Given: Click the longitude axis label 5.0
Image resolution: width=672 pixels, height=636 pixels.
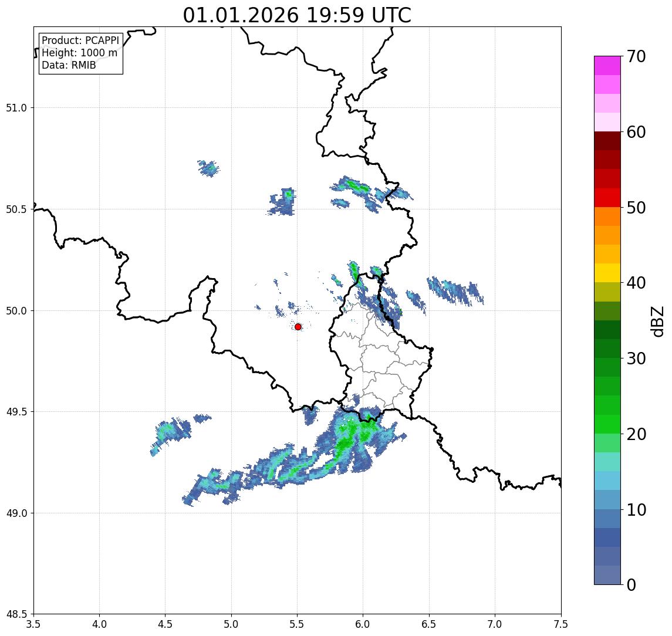Looking at the screenshot, I should pos(231,624).
